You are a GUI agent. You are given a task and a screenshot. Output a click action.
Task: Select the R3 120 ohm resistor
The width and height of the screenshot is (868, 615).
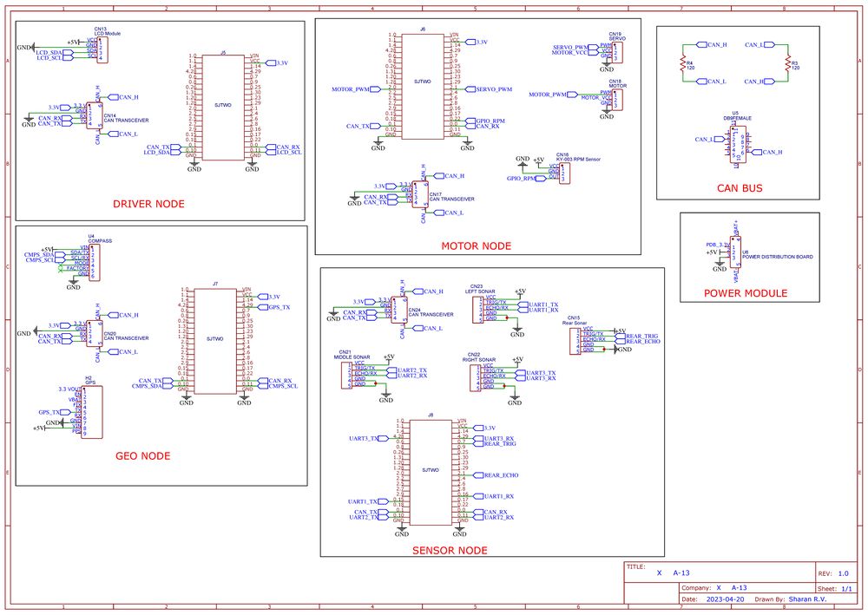point(787,63)
